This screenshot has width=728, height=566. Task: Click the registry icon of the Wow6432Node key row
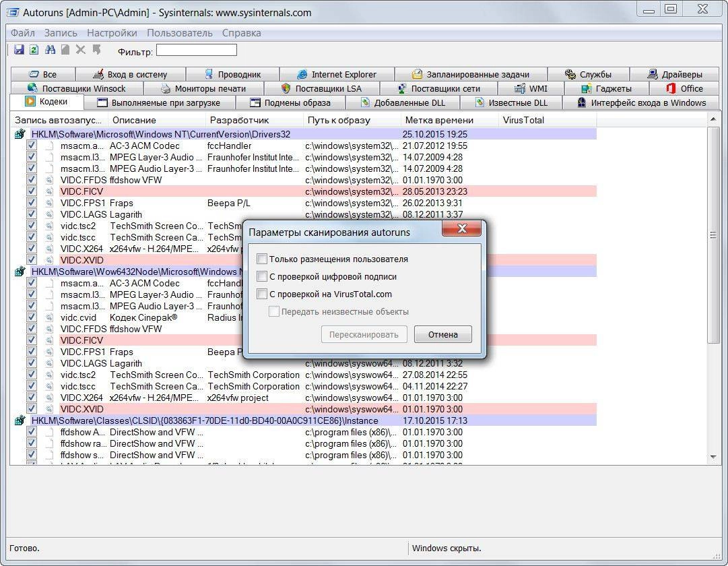[x=20, y=272]
